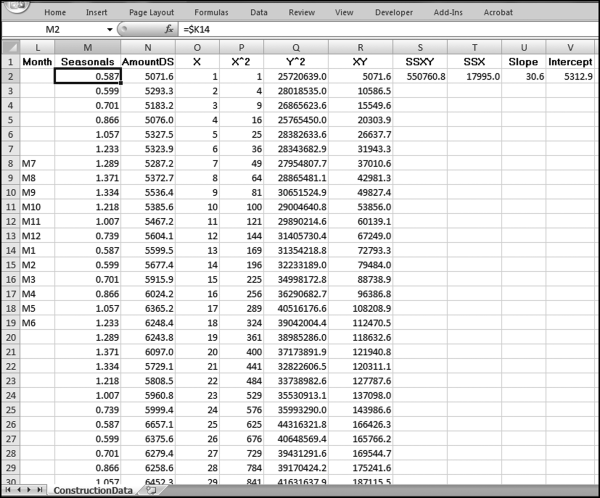Click the Seasonals header cell

tap(88, 62)
